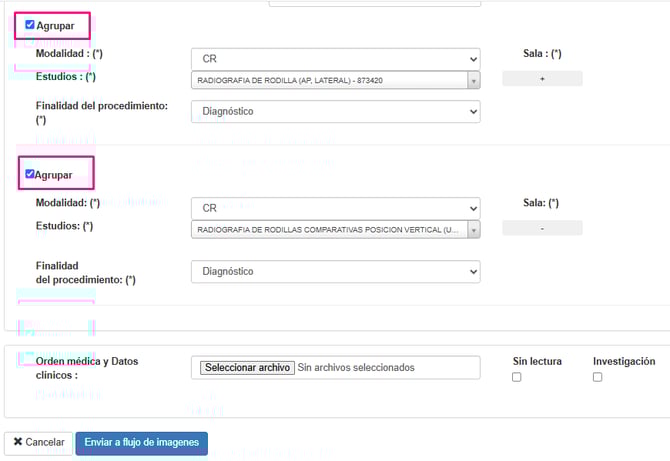Image resolution: width=670 pixels, height=461 pixels.
Task: Expand the Rodillas Comparativas study selector
Action: point(335,229)
